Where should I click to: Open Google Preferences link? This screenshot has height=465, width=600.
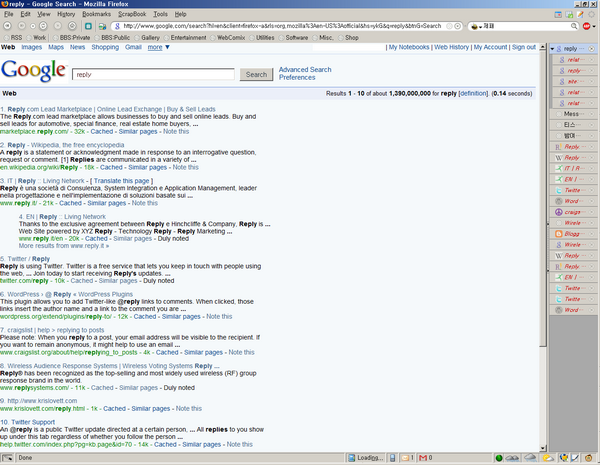297,77
